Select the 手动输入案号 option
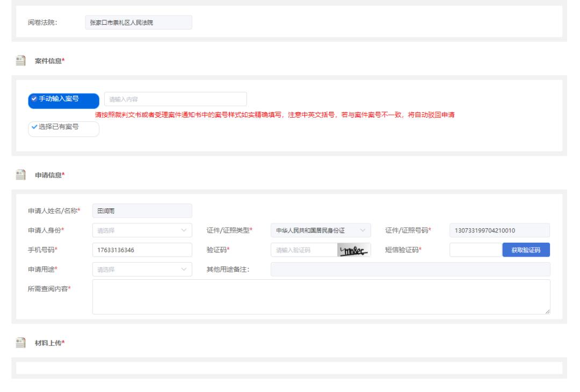580x392 pixels. 63,99
